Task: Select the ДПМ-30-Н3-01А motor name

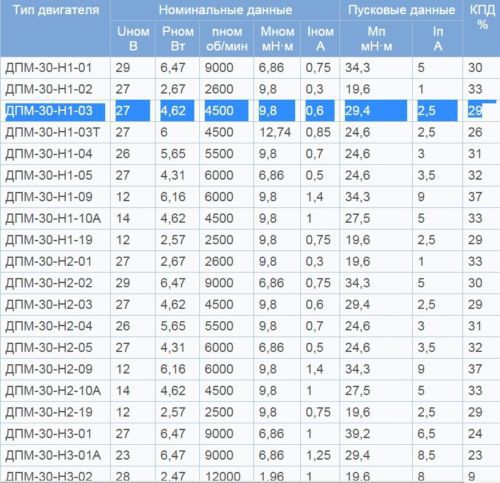Action: click(53, 455)
